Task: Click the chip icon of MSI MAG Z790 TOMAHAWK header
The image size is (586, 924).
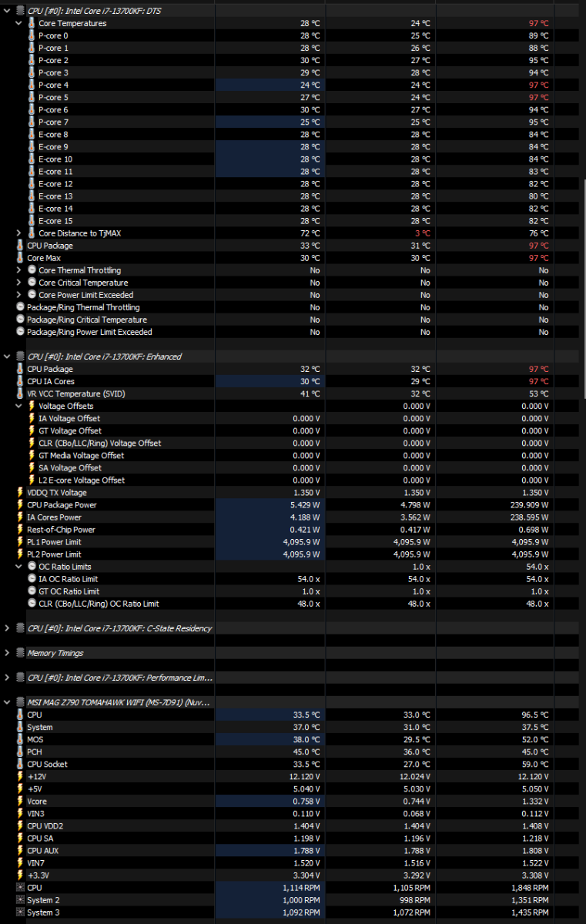Action: click(x=20, y=702)
